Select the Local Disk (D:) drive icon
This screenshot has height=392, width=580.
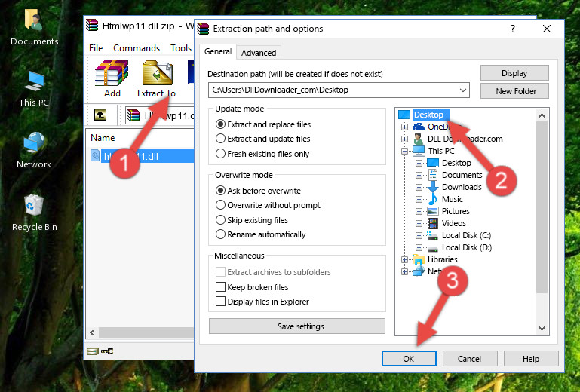point(432,248)
